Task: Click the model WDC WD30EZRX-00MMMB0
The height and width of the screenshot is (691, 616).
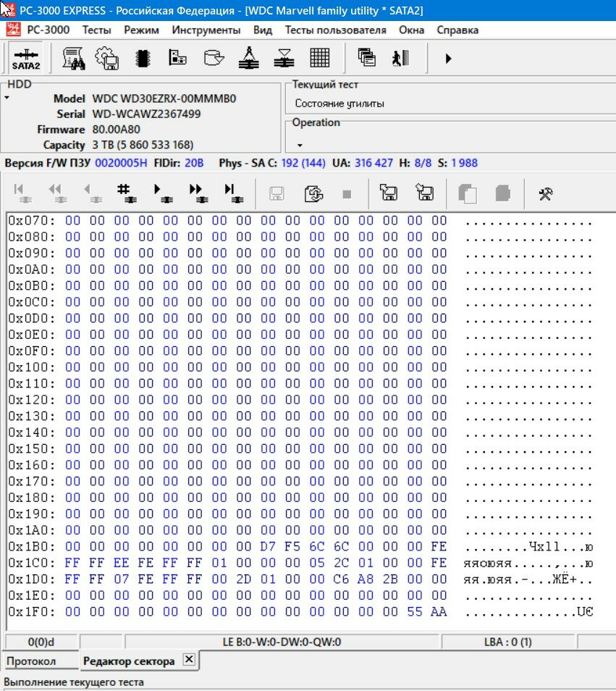Action: tap(164, 99)
